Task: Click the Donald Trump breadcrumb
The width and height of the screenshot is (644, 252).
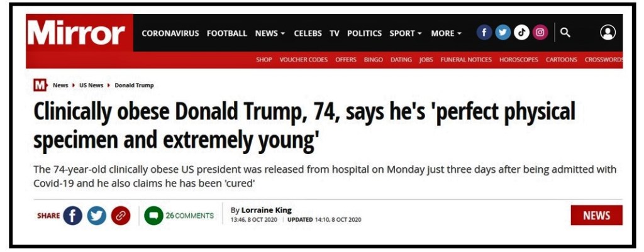Action: pyautogui.click(x=134, y=85)
